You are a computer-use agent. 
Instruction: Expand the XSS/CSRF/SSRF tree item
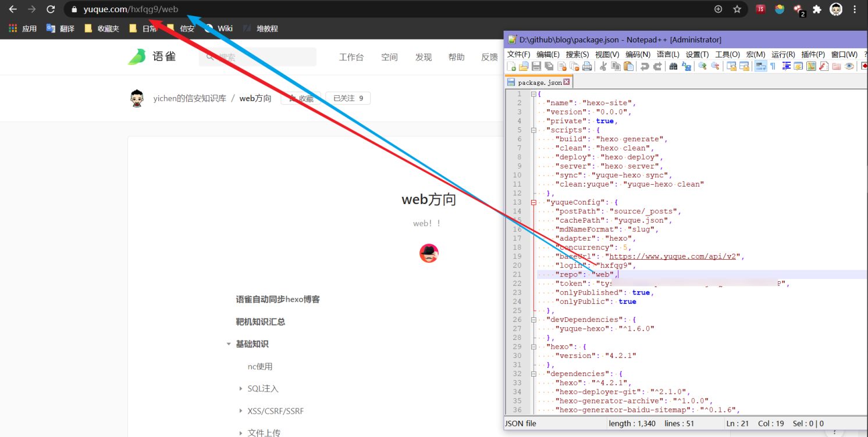[241, 411]
